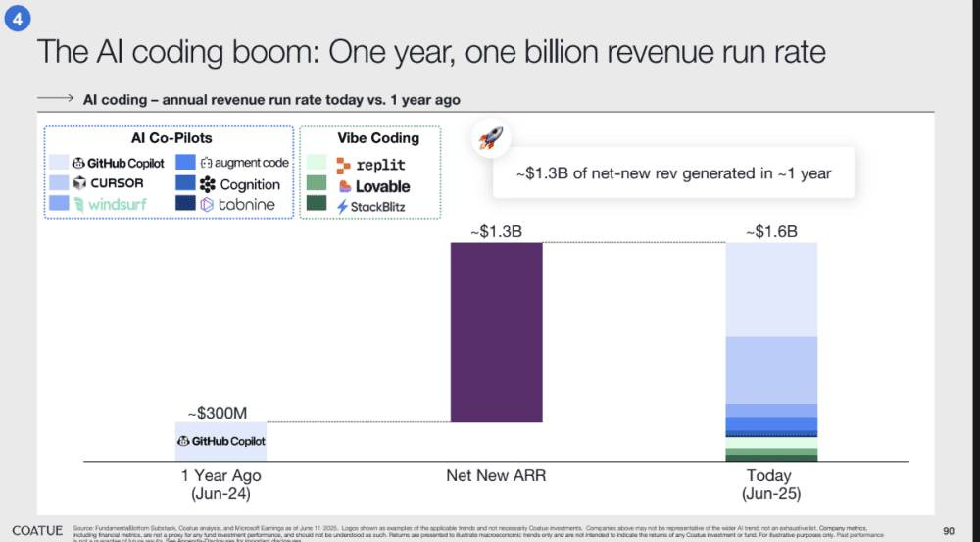Click the green Windsurf logo icon
Screen dimensions: 980x542
[78, 205]
